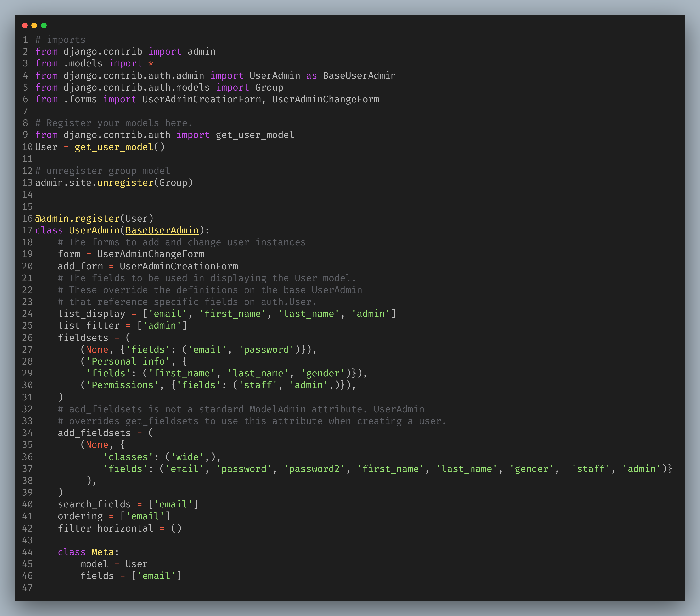Click the @admin.register decorator text

[77, 218]
